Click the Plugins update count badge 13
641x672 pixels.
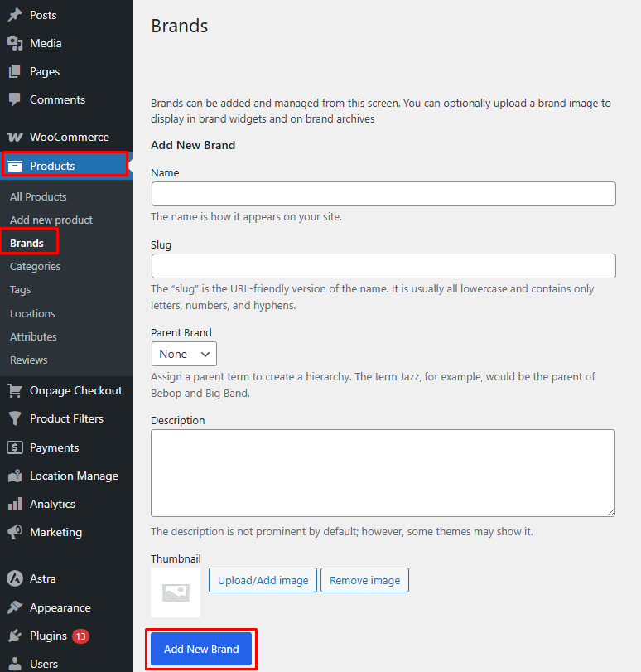80,636
